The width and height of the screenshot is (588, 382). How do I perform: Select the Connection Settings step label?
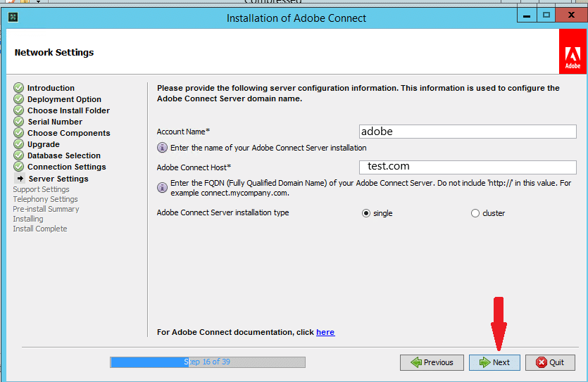pos(67,167)
